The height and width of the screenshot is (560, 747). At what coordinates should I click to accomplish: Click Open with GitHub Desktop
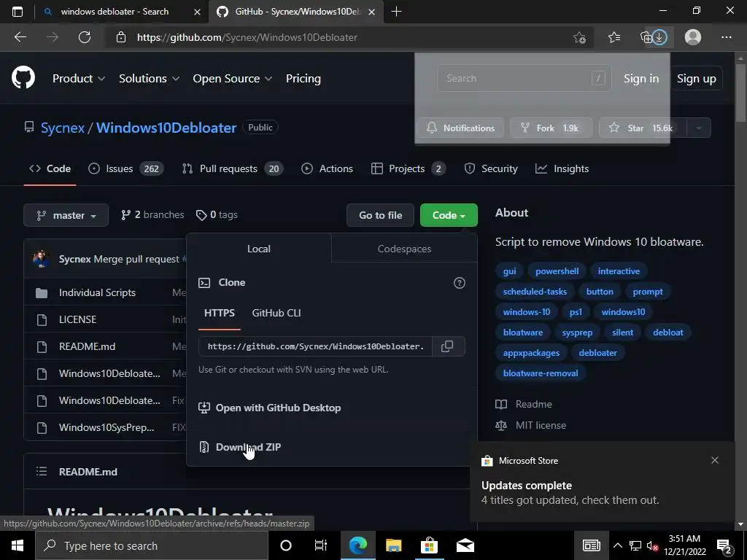coord(270,408)
